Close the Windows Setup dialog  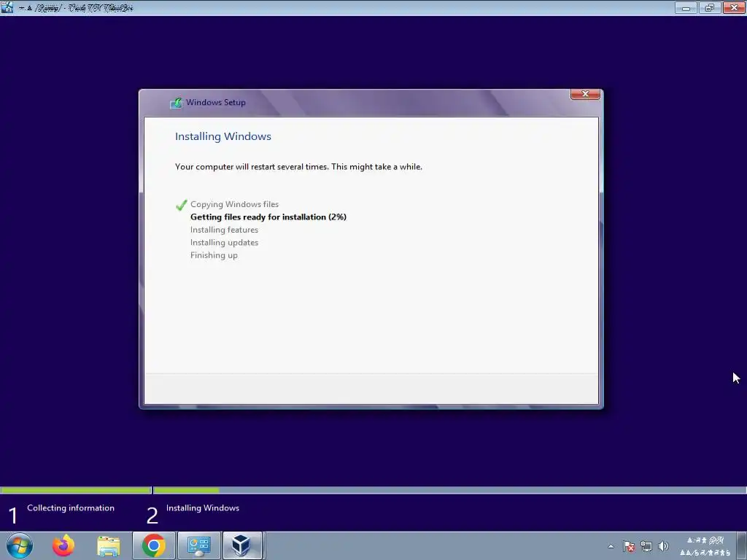click(x=585, y=94)
